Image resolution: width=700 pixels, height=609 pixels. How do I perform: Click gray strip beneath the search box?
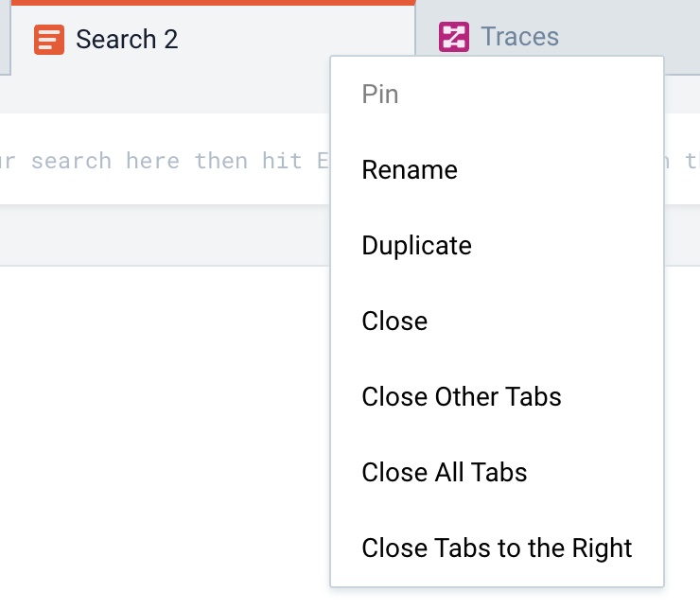(161, 236)
